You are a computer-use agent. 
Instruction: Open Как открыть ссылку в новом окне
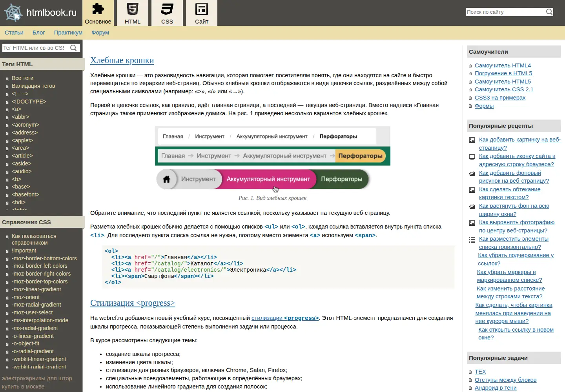pos(516,334)
